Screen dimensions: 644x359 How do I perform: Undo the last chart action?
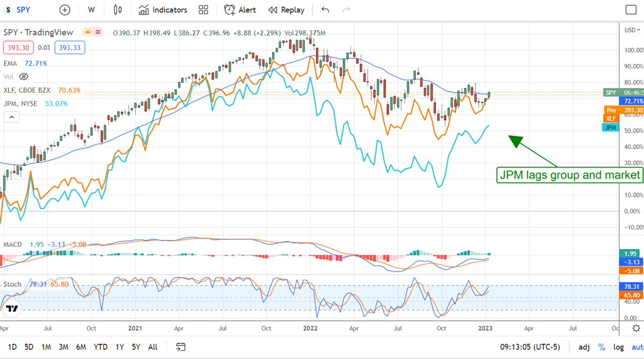pyautogui.click(x=325, y=10)
